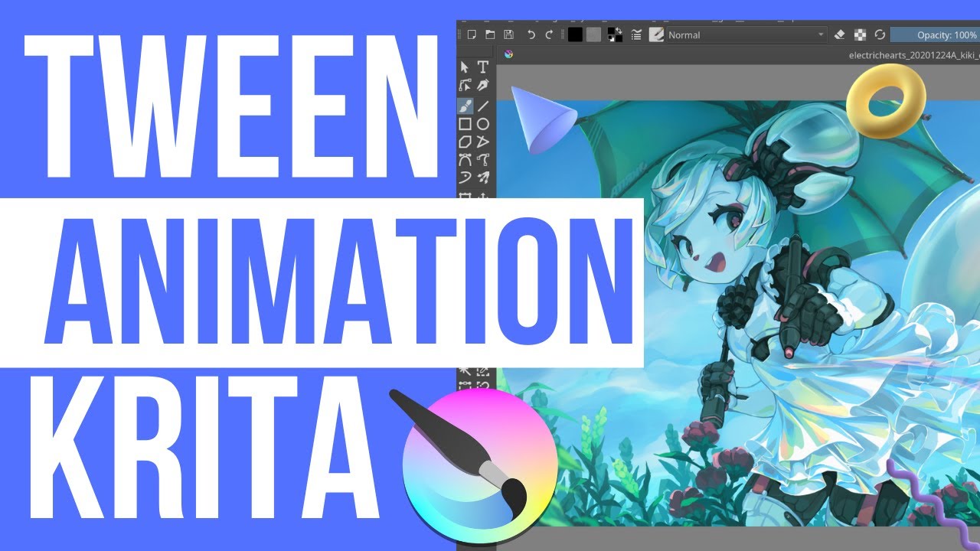
Task: Select the Ellipse tool
Action: pos(483,124)
